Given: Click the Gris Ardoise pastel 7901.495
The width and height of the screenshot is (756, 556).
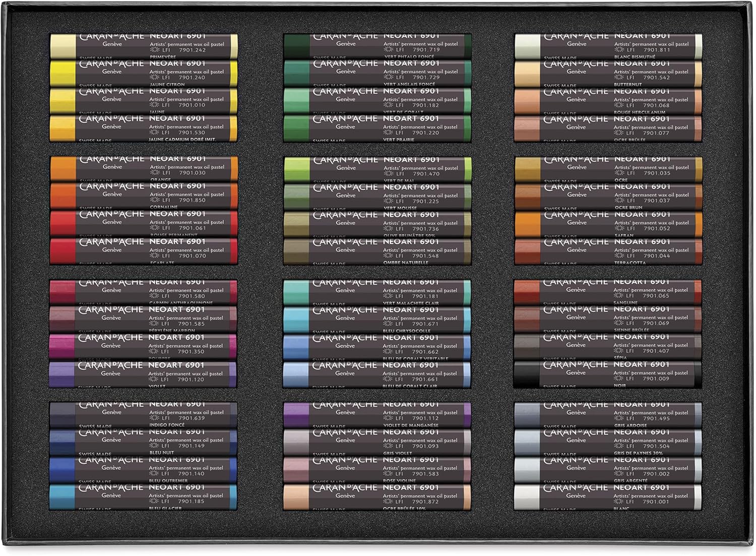Looking at the screenshot, I should coord(608,415).
